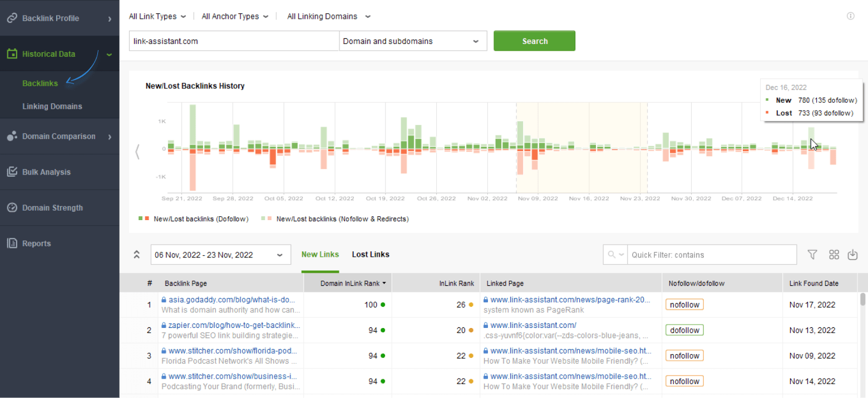Click the Quick Filter search magnifier icon
868x398 pixels.
pos(611,255)
